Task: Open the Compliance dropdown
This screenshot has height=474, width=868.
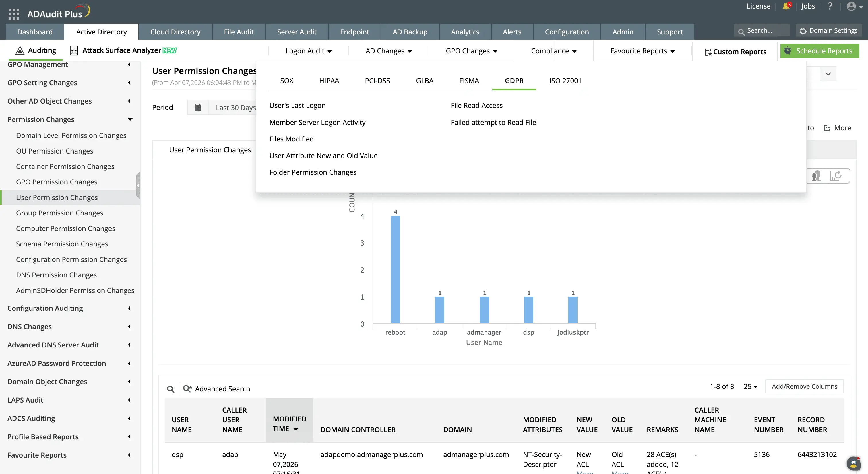Action: point(554,51)
